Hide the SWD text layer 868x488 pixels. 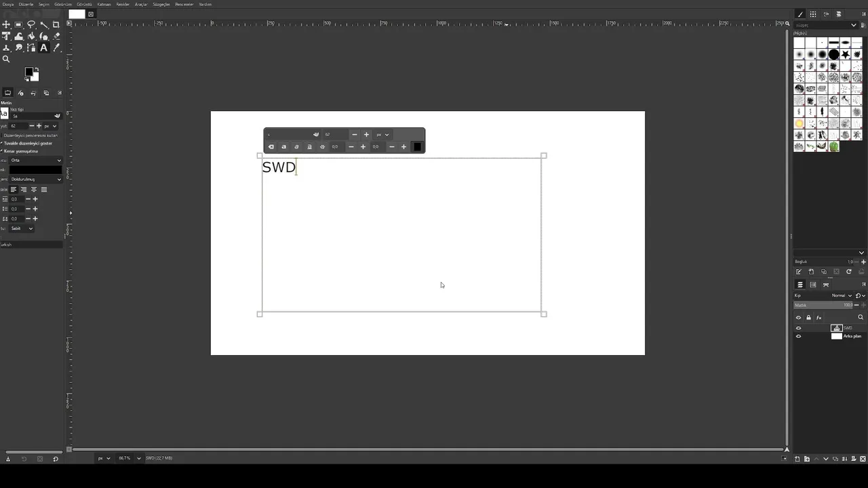(798, 328)
